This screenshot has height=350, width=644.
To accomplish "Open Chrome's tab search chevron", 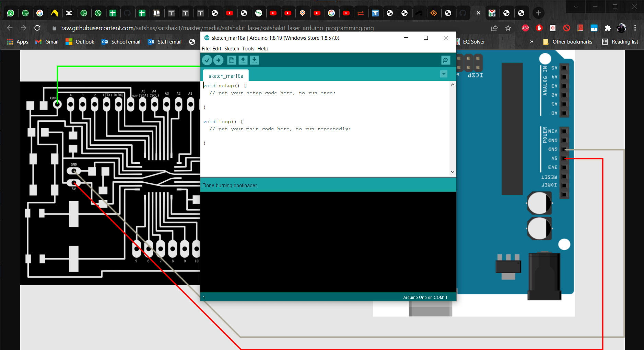I will coord(576,7).
